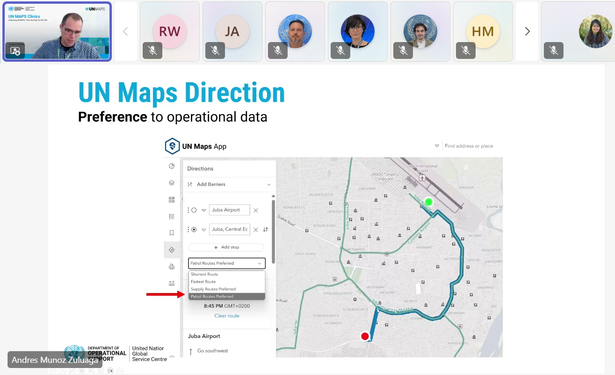
Task: Choose Fastest Route from the list
Action: pyautogui.click(x=227, y=282)
